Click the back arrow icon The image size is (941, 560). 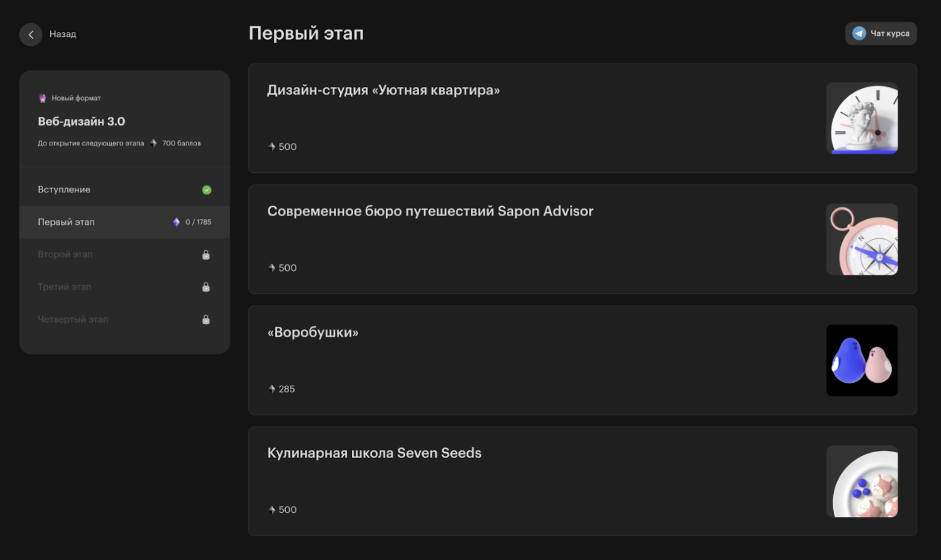coord(31,34)
